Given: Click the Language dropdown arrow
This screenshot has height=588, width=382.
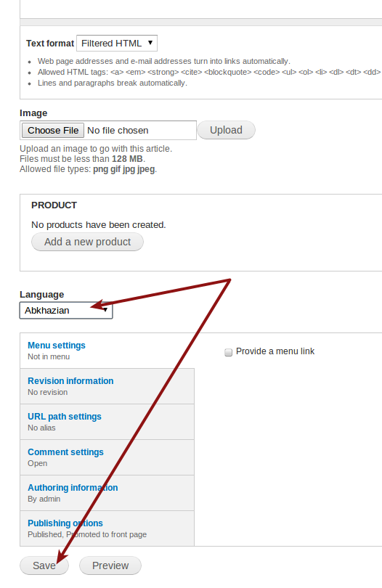Looking at the screenshot, I should click(106, 310).
